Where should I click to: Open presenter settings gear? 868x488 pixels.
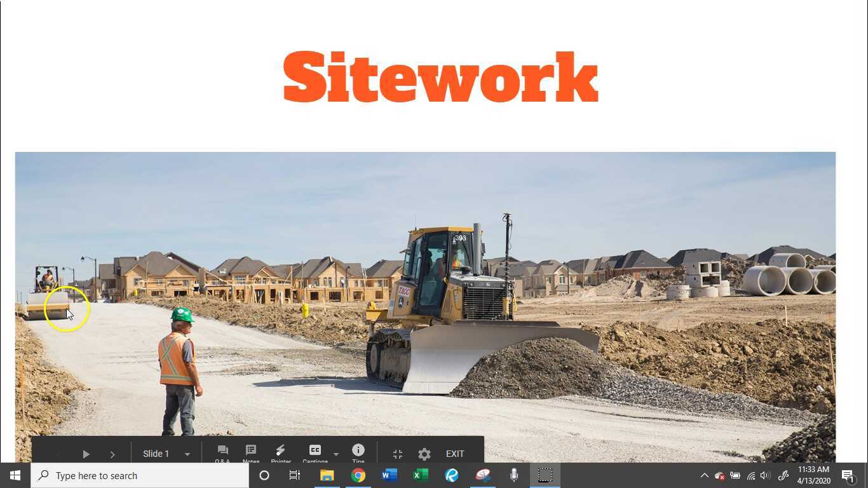(424, 454)
